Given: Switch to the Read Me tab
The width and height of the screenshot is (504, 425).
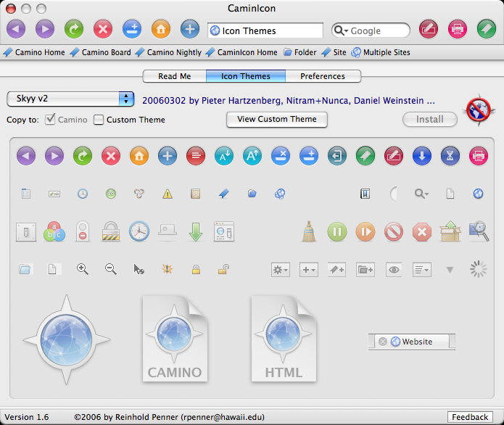Looking at the screenshot, I should pos(174,76).
